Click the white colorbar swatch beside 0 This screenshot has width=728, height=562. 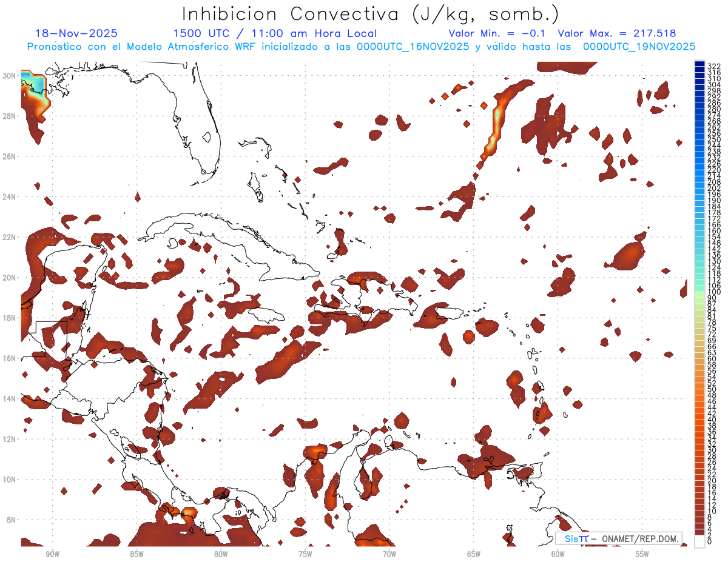tap(699, 541)
